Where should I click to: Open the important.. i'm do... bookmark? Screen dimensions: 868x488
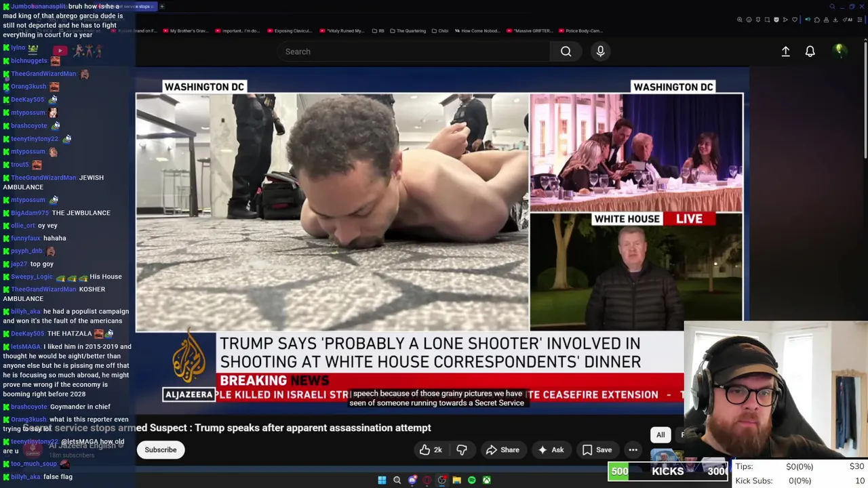[x=237, y=30]
